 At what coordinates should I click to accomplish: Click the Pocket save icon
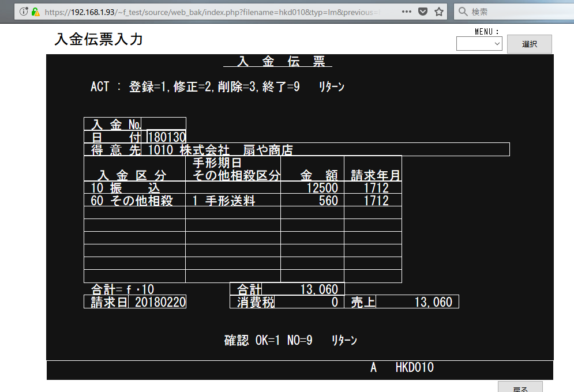(x=423, y=12)
